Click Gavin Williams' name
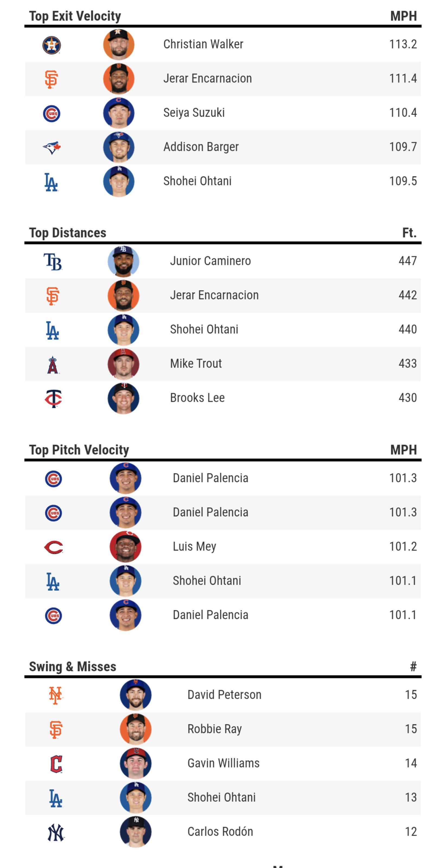The image size is (446, 868). tap(224, 763)
